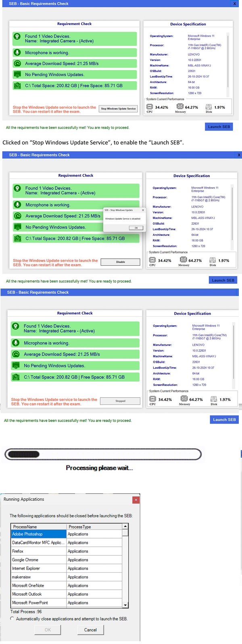The width and height of the screenshot is (242, 644).
Task: Click Memory icon in window showing Stopped button
Action: coord(184,399)
